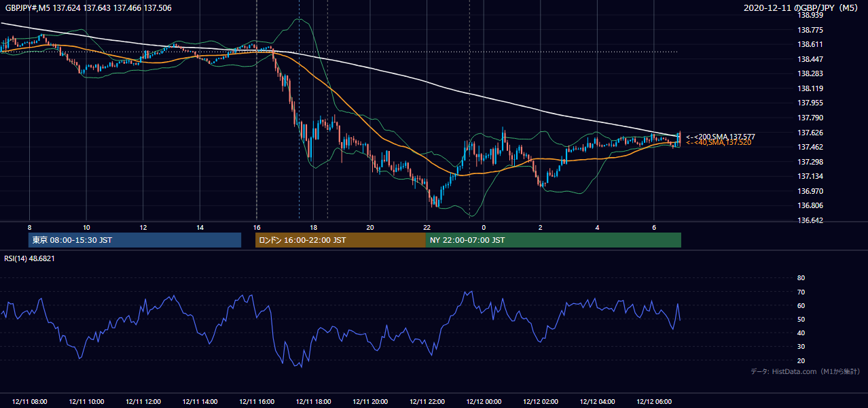Click the 138.447 price axis label
This screenshot has width=868, height=408.
pos(811,59)
